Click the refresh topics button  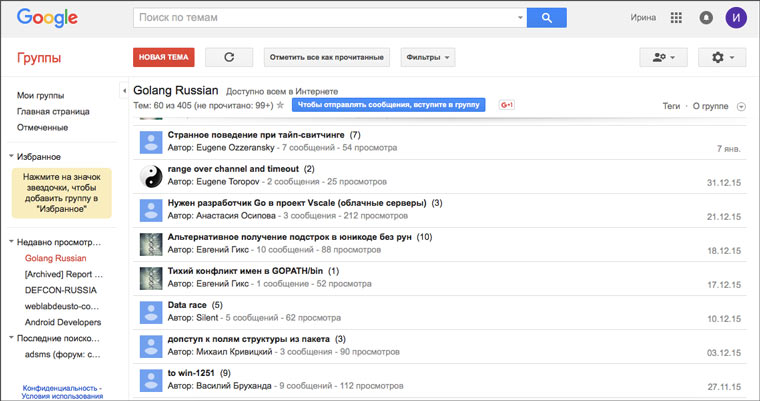pos(229,57)
